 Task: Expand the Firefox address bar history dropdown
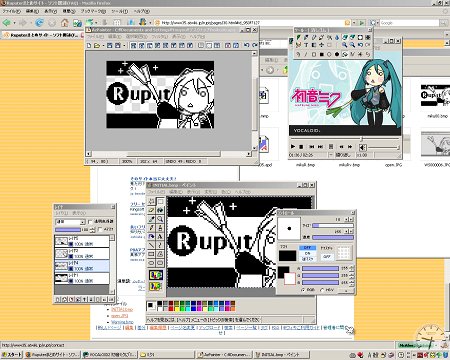coord(354,23)
